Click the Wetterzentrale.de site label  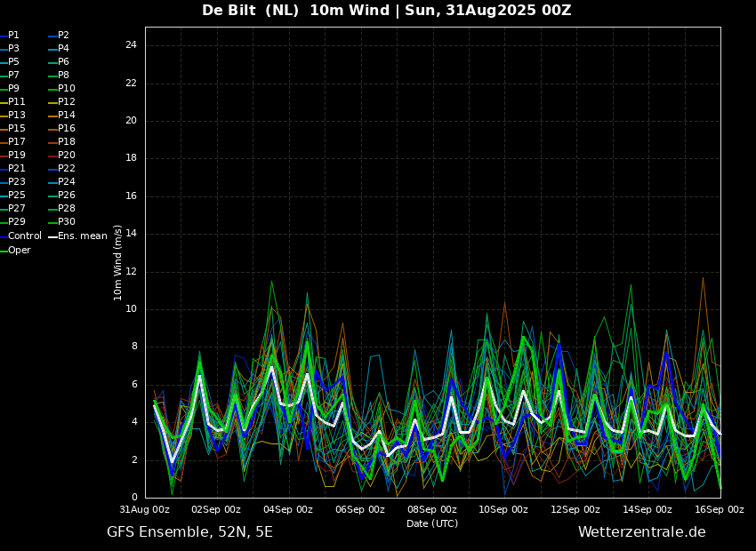[x=641, y=532]
